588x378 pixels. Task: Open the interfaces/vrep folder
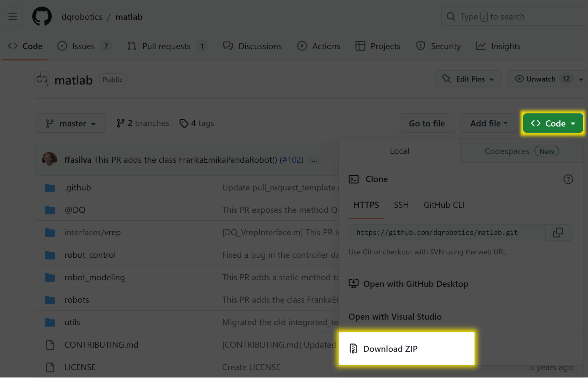coord(92,232)
